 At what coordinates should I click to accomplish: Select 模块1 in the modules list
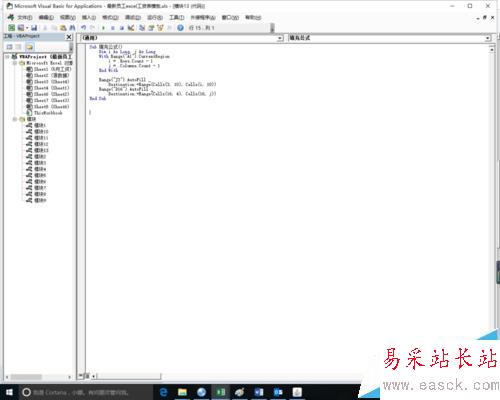36,125
